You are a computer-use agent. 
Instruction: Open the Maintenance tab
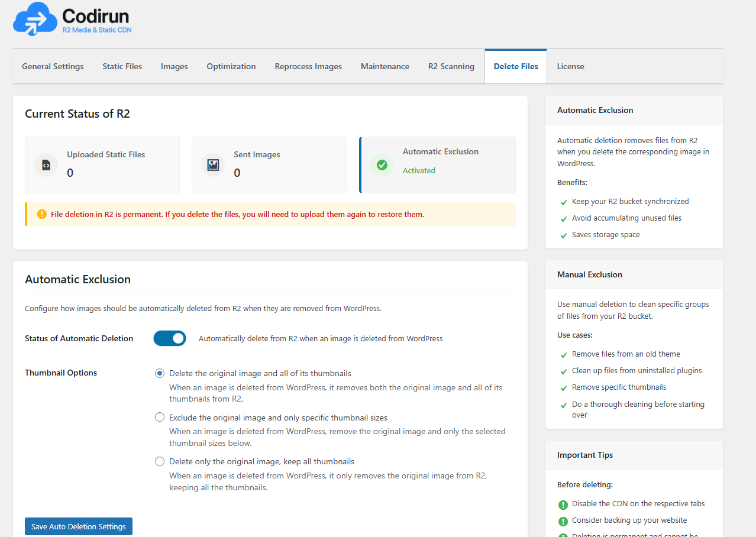point(385,66)
